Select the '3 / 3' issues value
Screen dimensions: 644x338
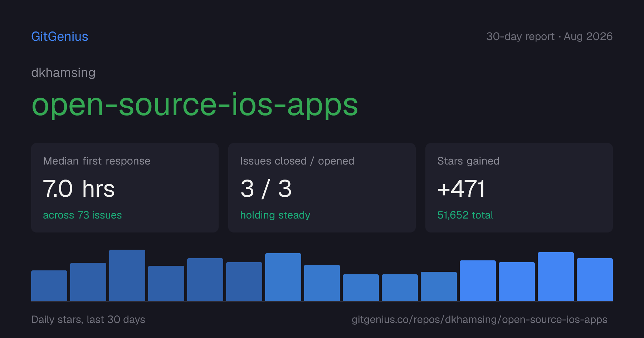(266, 188)
